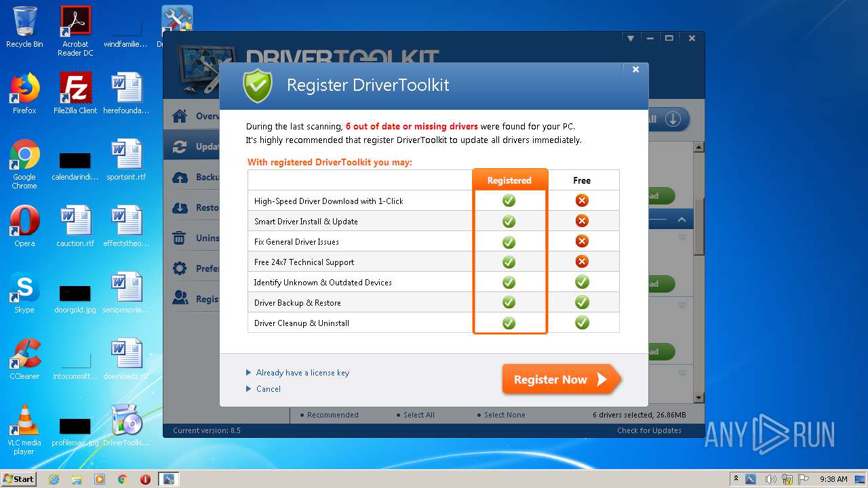
Task: Click the driver list scrollbar down arrow
Action: (698, 398)
